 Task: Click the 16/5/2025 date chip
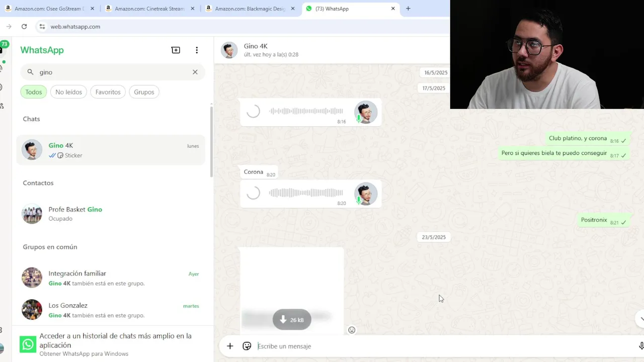click(x=436, y=72)
